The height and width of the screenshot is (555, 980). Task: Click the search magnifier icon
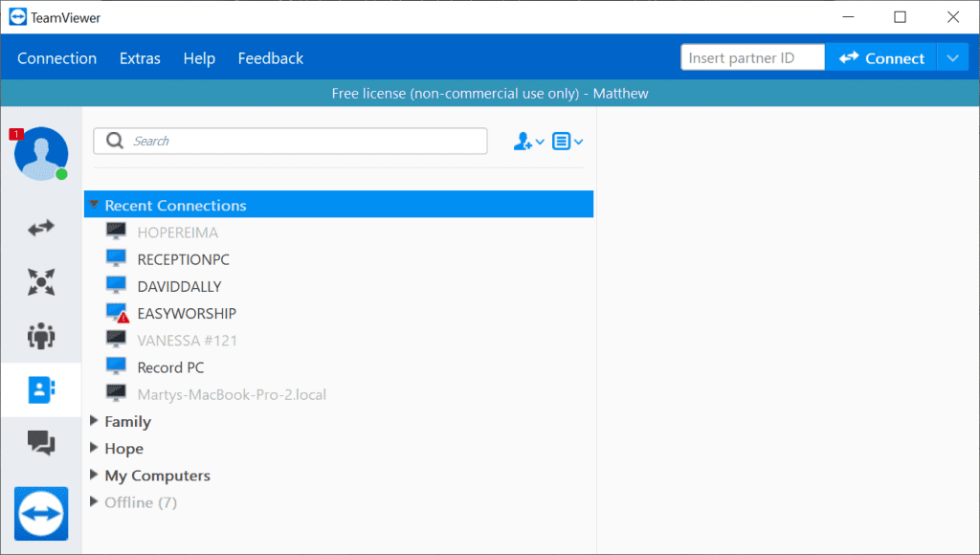115,141
